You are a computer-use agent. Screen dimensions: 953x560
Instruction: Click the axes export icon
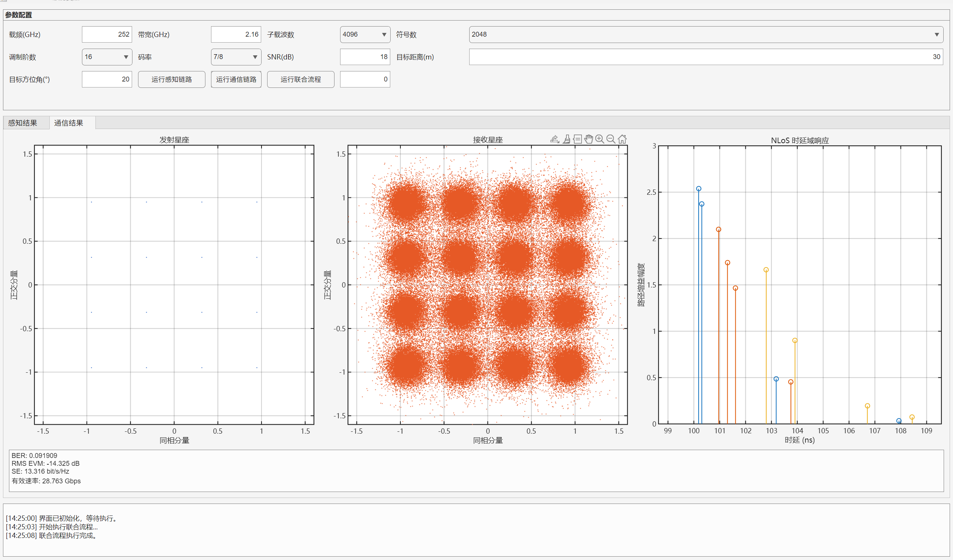(x=555, y=139)
